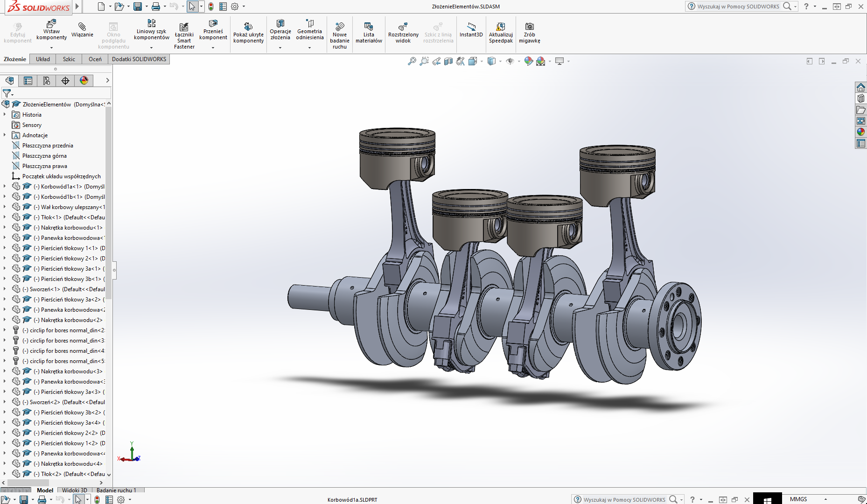Click Rozstrzelony widok tool
Viewport: 867px width, 504px height.
[x=403, y=33]
